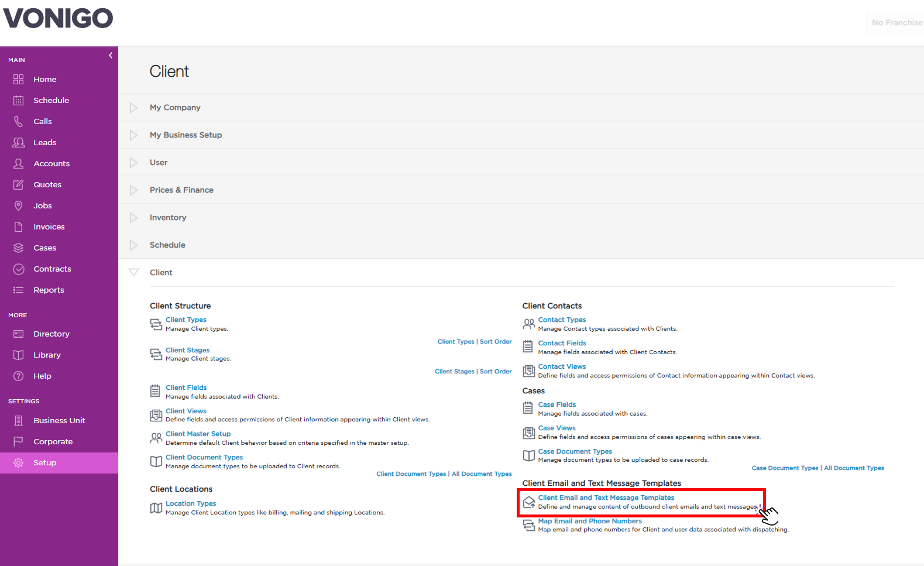
Task: Click the map icon beside Location Types
Action: (156, 508)
